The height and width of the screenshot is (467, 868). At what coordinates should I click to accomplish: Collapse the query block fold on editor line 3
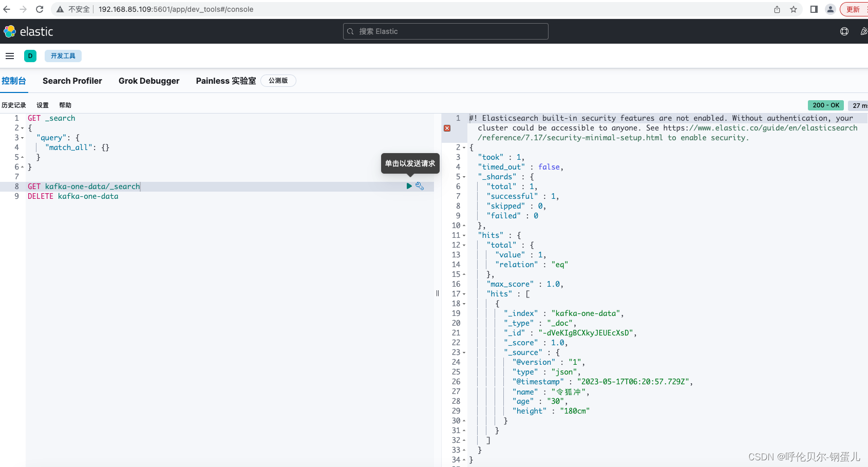23,138
